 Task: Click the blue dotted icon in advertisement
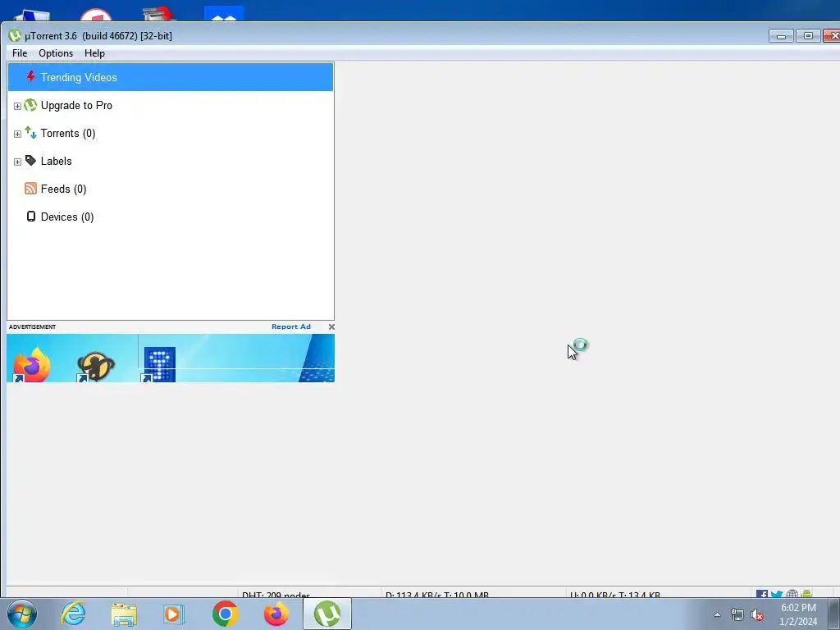[x=159, y=365]
